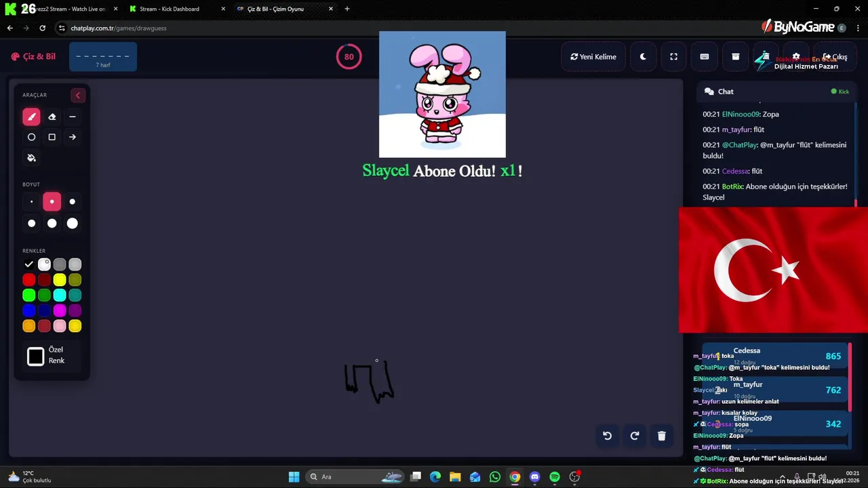Open the Windows Start menu

click(x=294, y=476)
